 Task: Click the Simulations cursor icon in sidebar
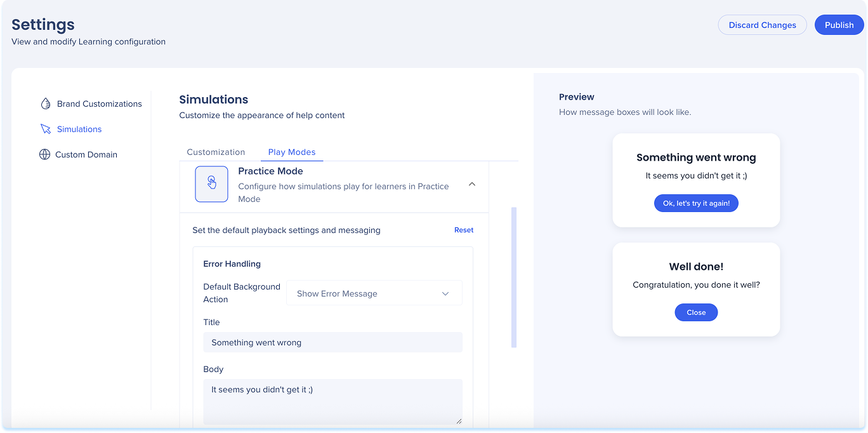(x=46, y=129)
